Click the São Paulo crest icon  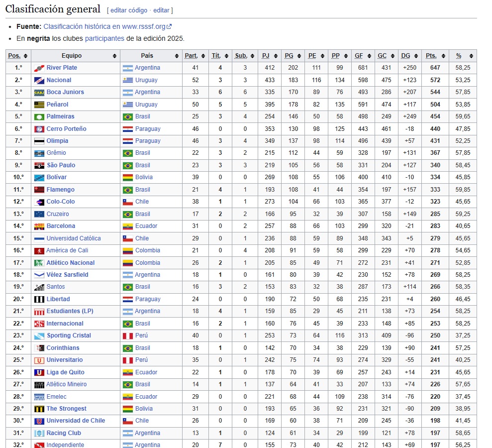(x=39, y=165)
